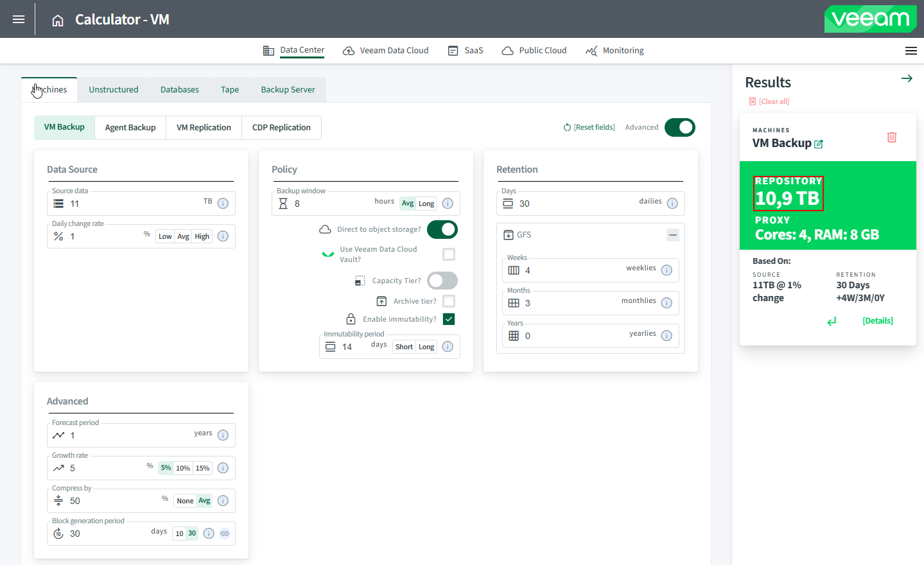Open the Unstructured tab

tap(114, 90)
